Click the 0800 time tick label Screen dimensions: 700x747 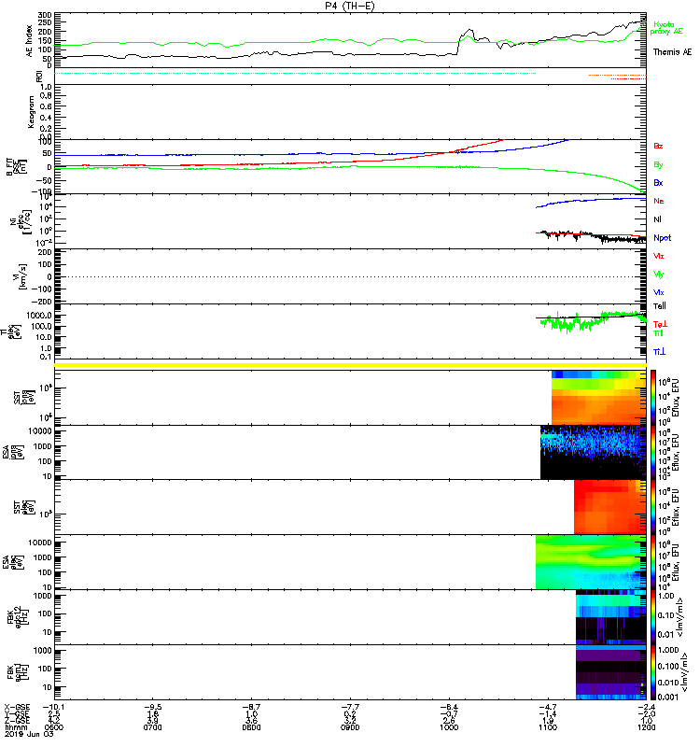(251, 727)
